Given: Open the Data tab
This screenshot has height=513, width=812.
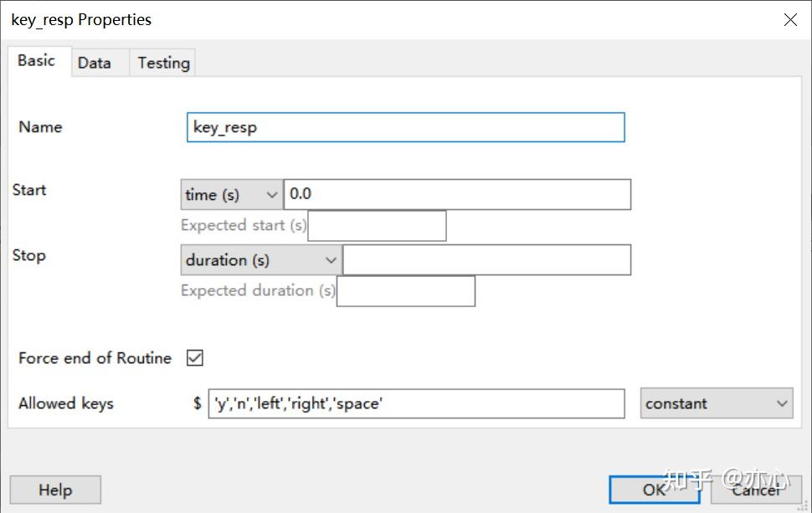Looking at the screenshot, I should [x=95, y=63].
